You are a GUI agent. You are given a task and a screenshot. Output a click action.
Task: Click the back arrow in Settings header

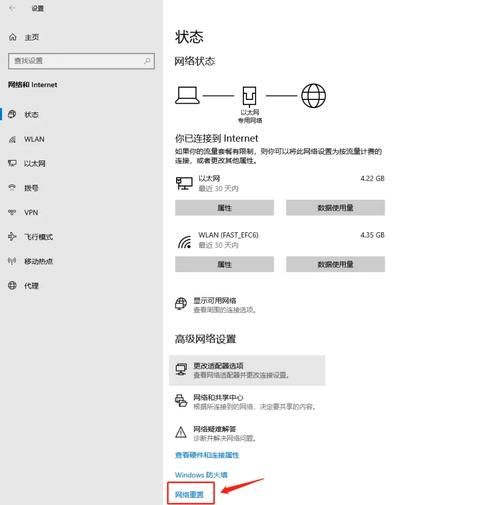click(x=12, y=8)
